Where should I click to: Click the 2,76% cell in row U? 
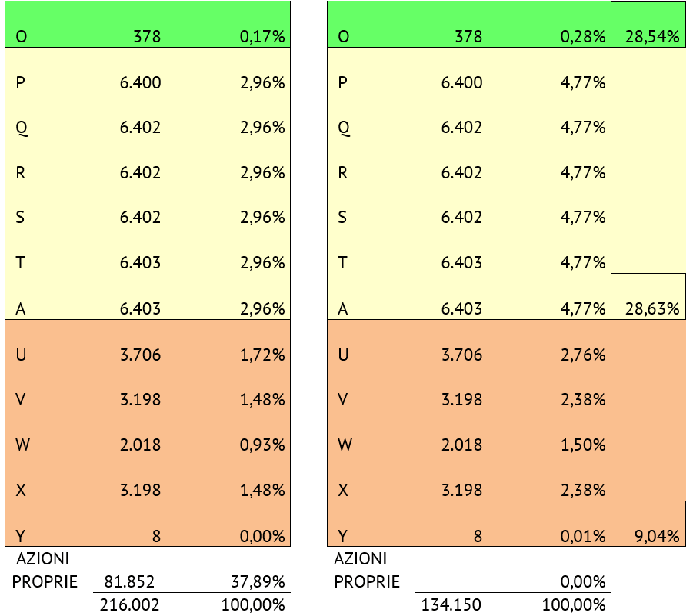pos(583,355)
